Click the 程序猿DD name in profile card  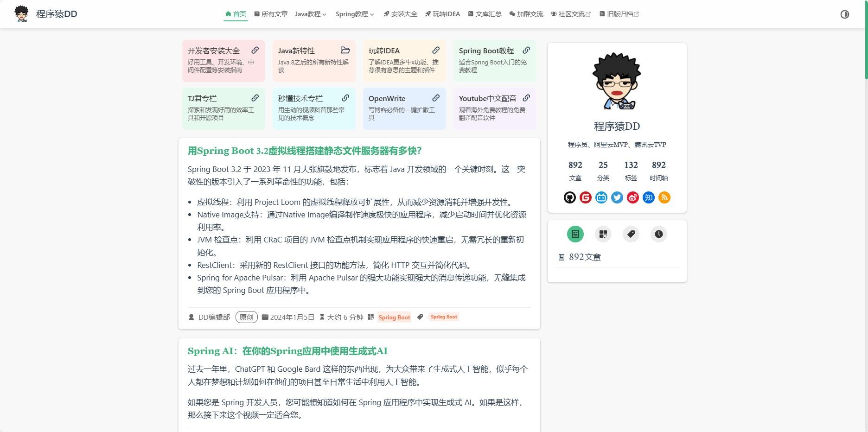617,126
